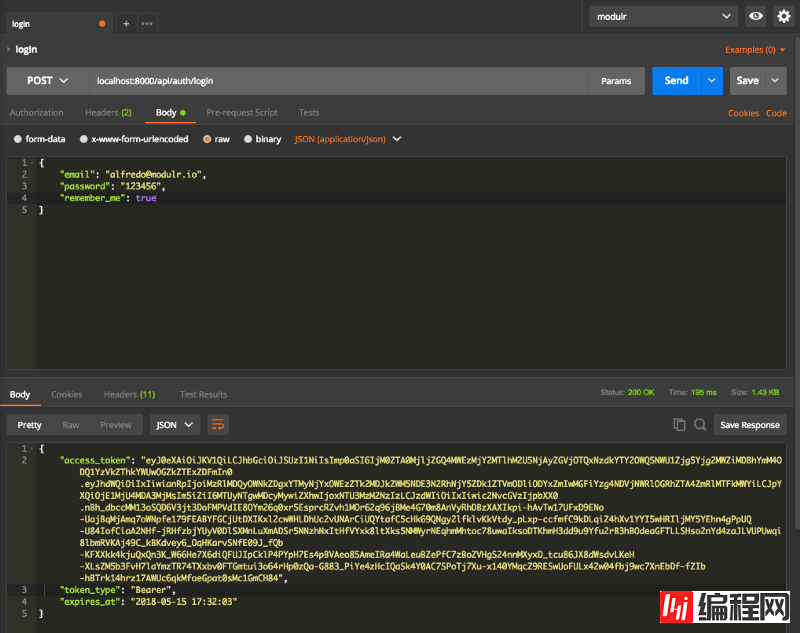Viewport: 800px width, 633px height.
Task: Open the tab options ellipsis menu
Action: click(x=147, y=23)
